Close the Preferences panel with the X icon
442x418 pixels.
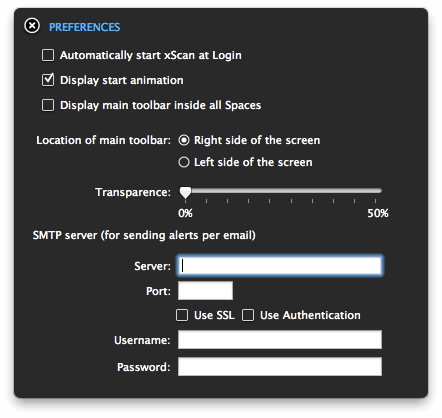(32, 26)
